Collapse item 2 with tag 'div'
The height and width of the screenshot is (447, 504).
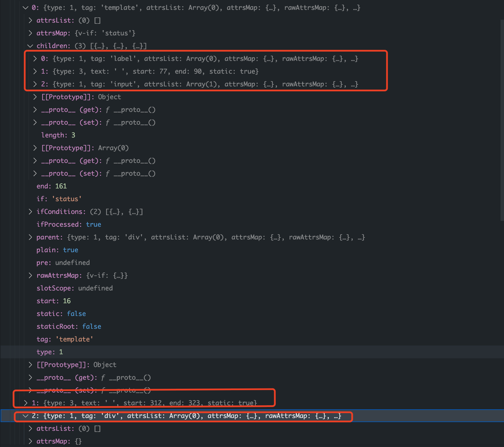26,416
